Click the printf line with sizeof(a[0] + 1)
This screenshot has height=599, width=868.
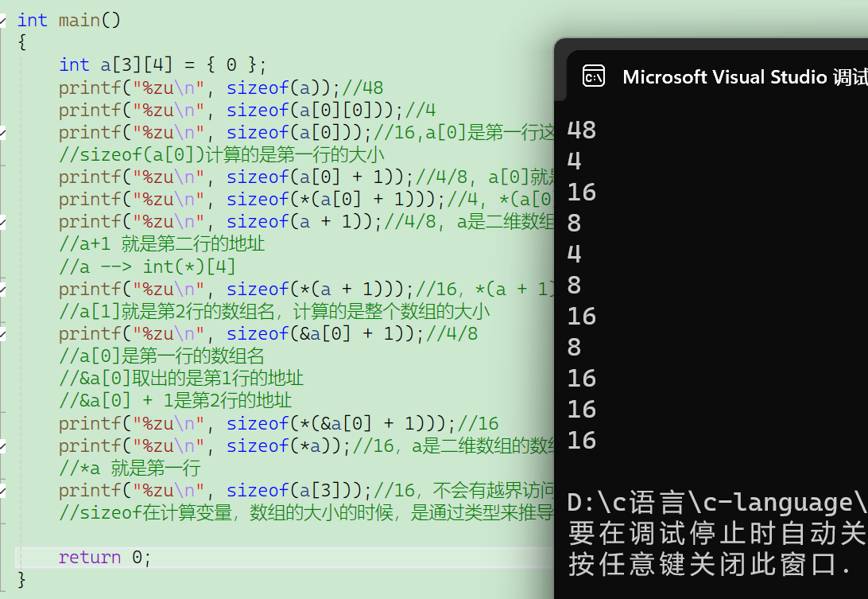coord(306,177)
